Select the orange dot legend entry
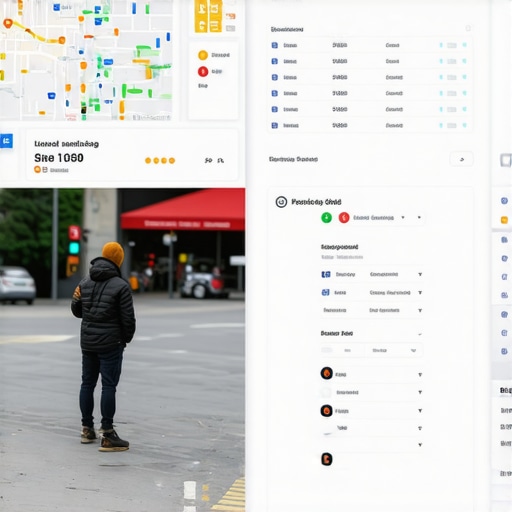Viewport: 512px width, 512px height. (203, 55)
